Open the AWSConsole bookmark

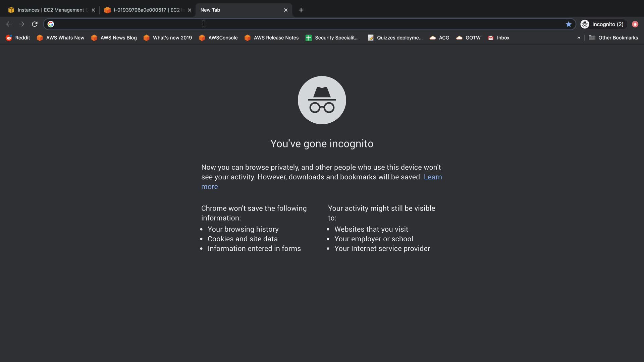tap(218, 38)
